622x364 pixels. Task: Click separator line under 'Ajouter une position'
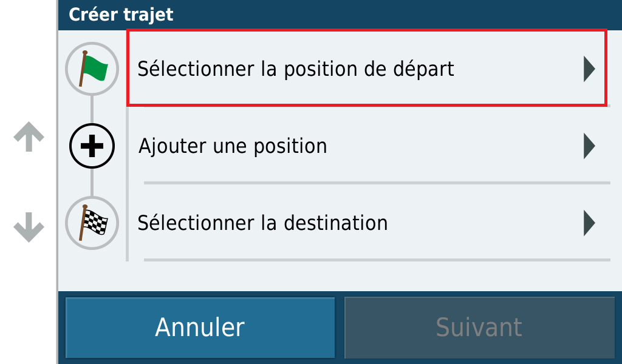coord(377,183)
